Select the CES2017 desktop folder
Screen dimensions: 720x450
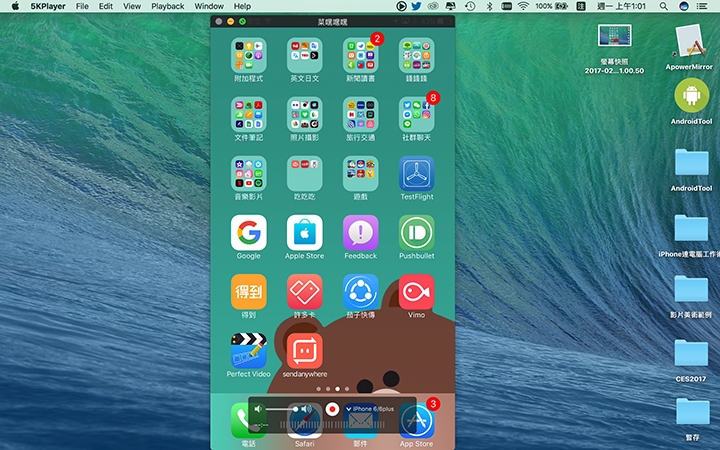[x=691, y=353]
